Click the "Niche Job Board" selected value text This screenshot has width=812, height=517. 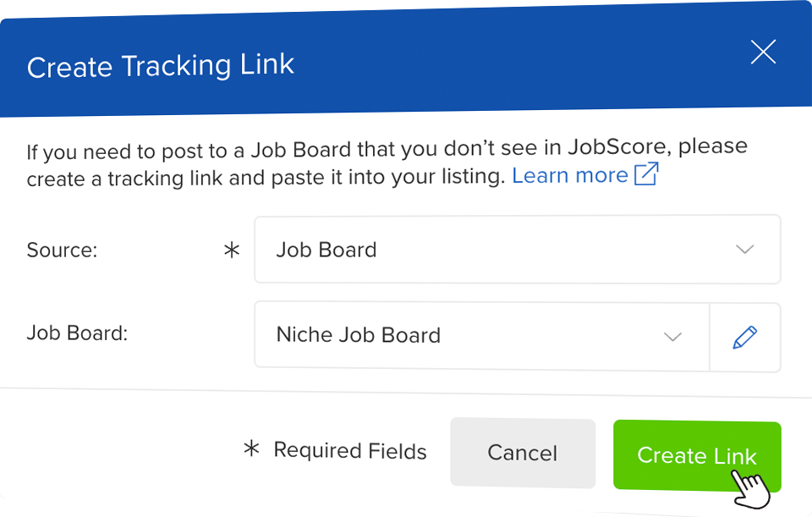359,335
